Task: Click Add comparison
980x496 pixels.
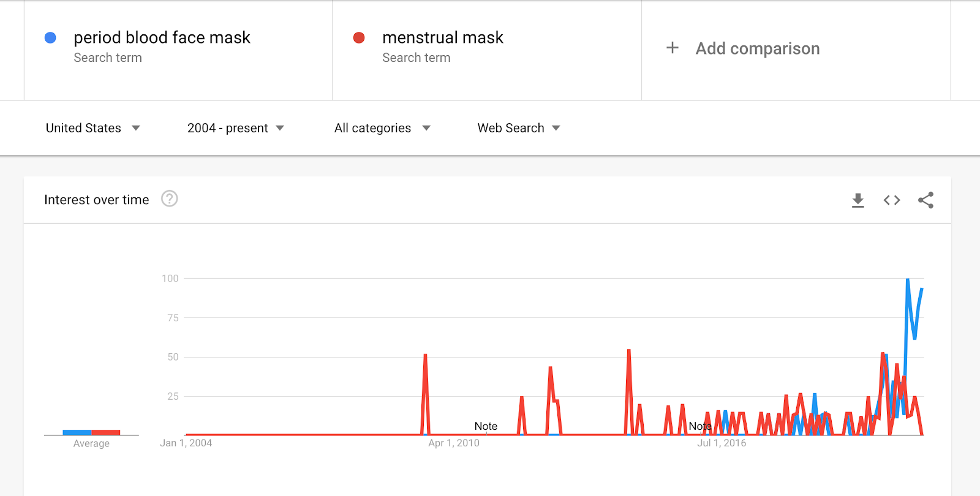Action: [x=758, y=48]
